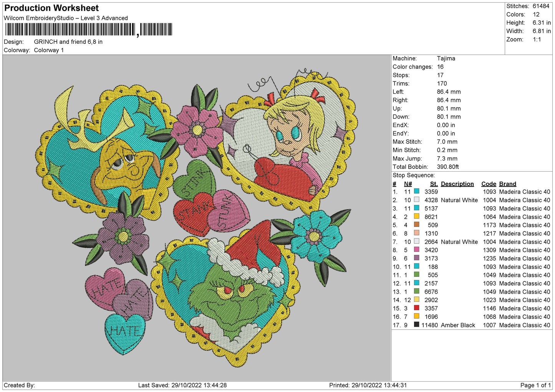Select the Color changes value 16
Image resolution: width=555 pixels, height=392 pixels.
(x=440, y=67)
